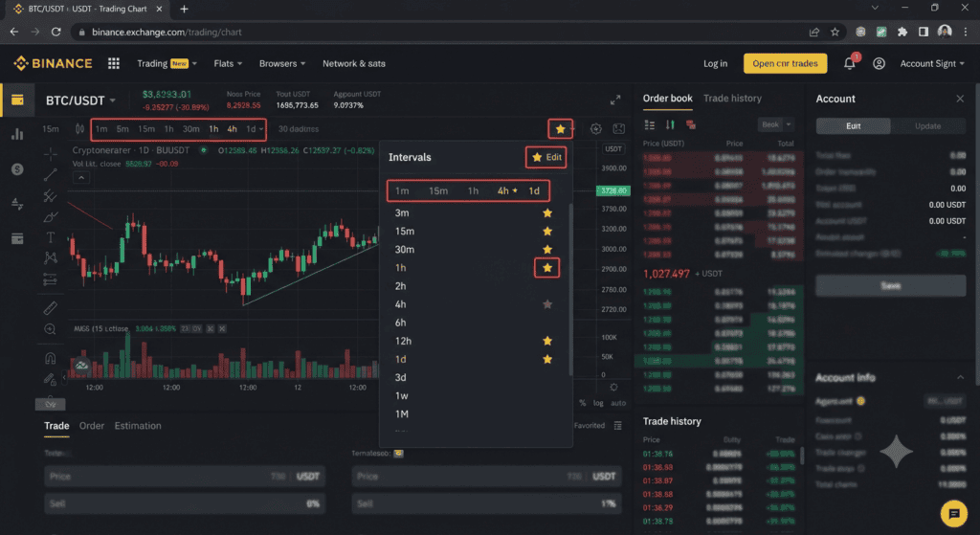Toggle favorite star for 1h interval
The image size is (980, 535).
coord(547,268)
